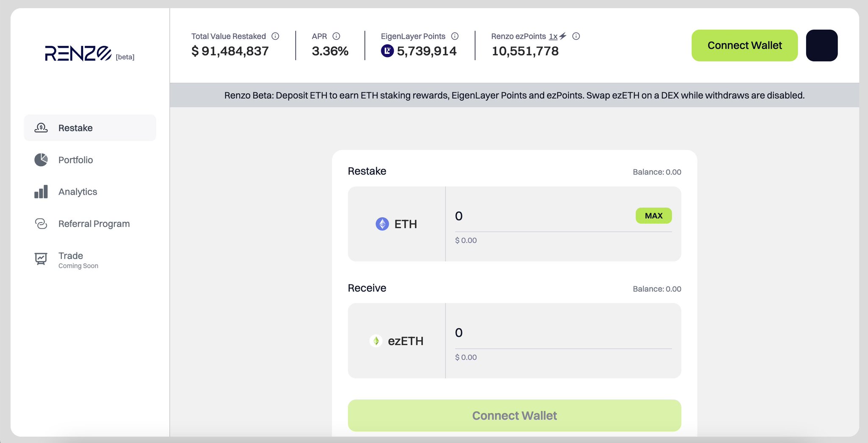Screen dimensions: 868x443
Task: Click the ETH token icon
Action: click(x=382, y=224)
